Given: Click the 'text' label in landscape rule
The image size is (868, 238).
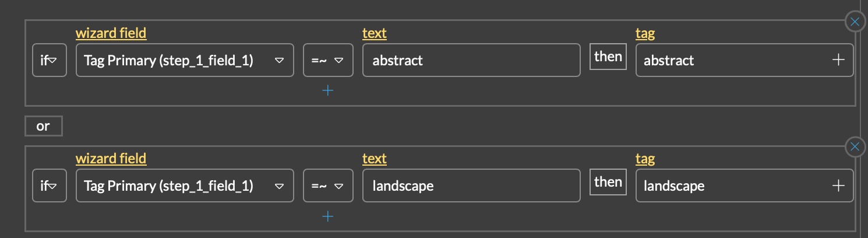Looking at the screenshot, I should (x=374, y=159).
